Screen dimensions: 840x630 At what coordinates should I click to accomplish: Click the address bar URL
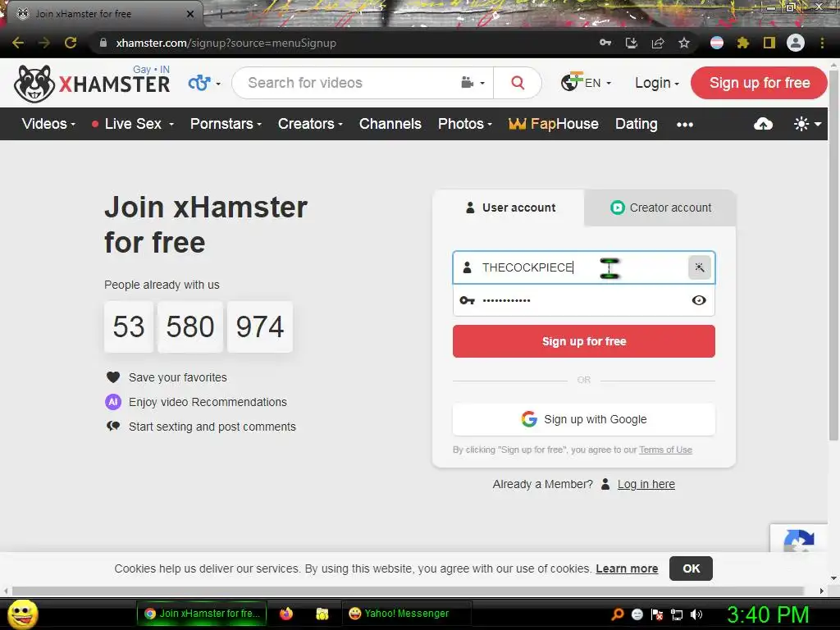pyautogui.click(x=226, y=43)
